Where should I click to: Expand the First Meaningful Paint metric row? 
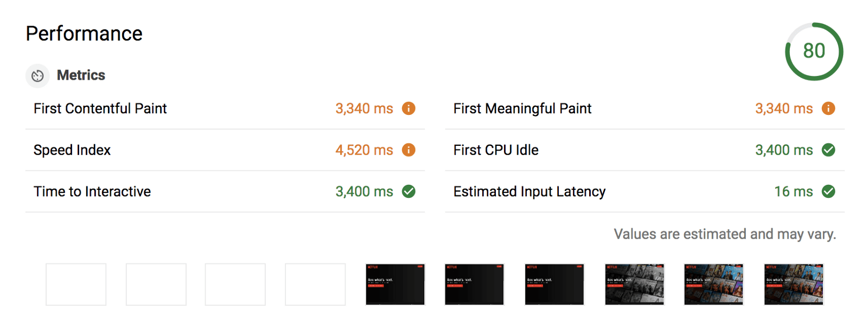pyautogui.click(x=522, y=108)
